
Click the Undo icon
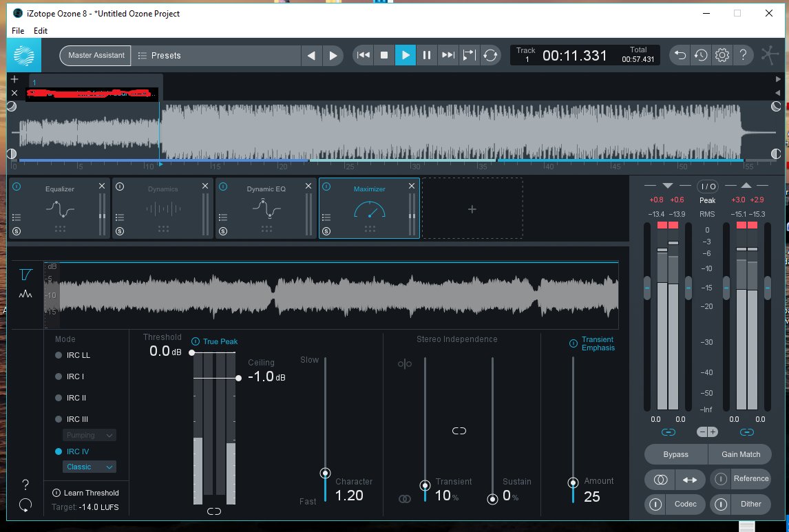tap(680, 55)
